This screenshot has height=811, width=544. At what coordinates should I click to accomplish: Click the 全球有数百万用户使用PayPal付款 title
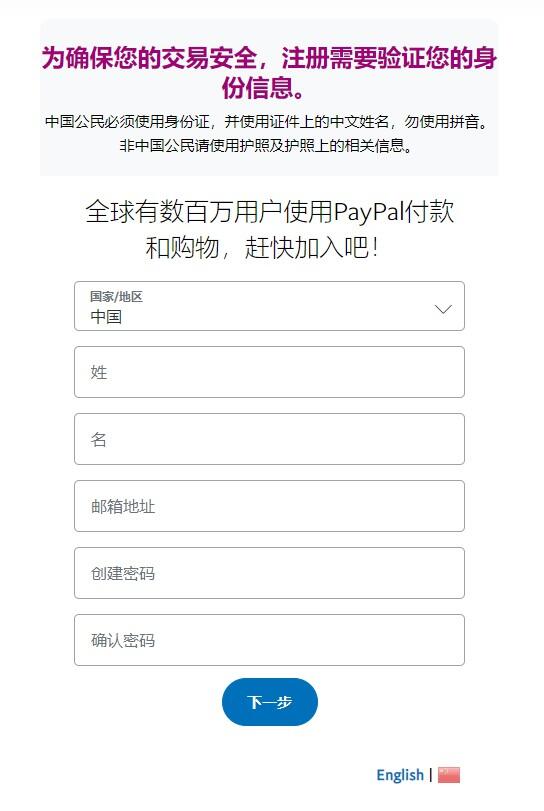269,212
